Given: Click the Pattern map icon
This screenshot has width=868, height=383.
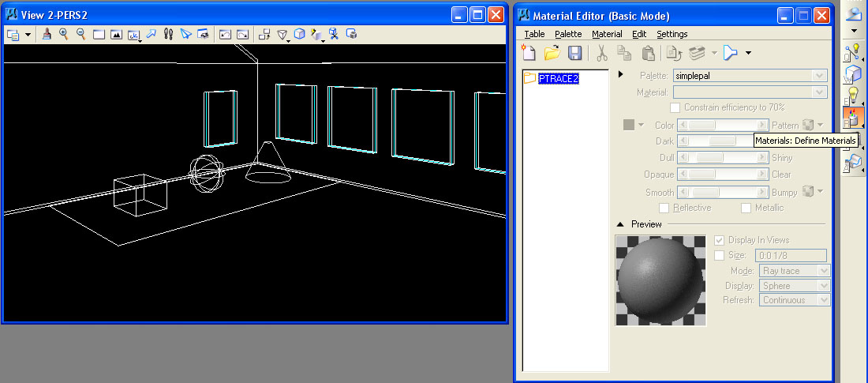Looking at the screenshot, I should 808,126.
